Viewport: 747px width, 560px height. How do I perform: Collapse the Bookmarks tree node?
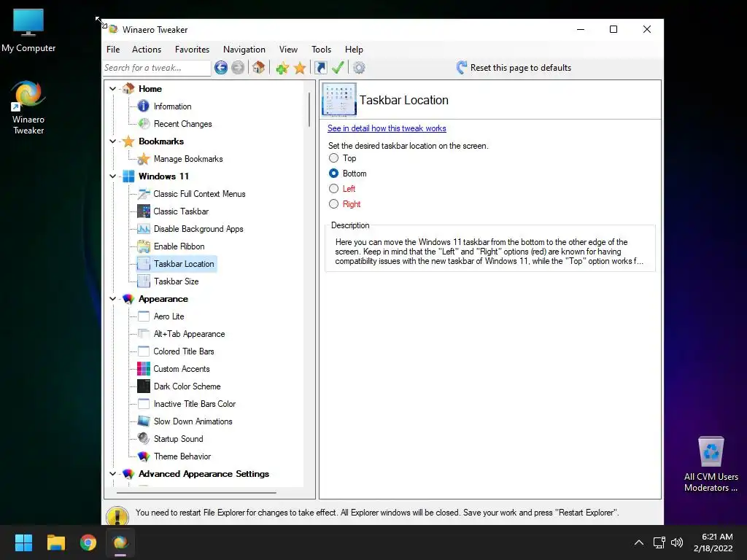[x=113, y=141]
